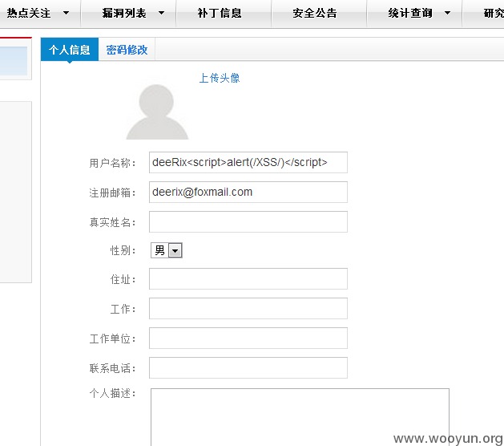The image size is (504, 446).
Task: Click the 工作 input field
Action: (x=248, y=308)
